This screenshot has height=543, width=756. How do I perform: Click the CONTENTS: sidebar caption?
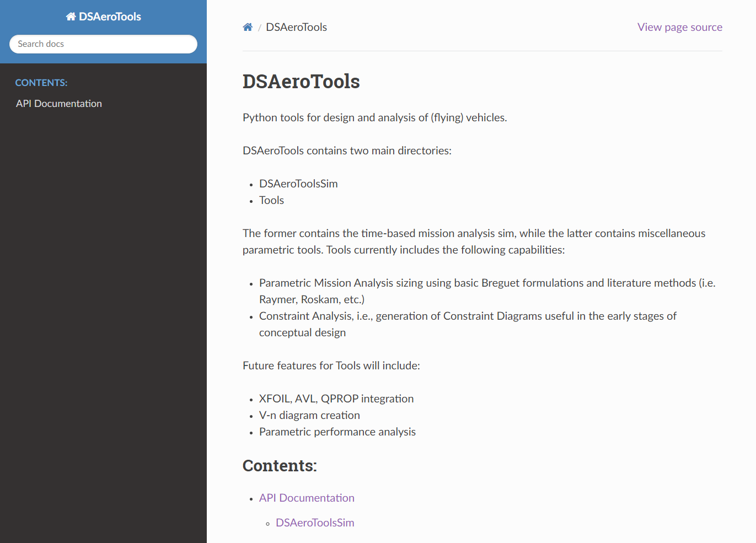[x=41, y=83]
